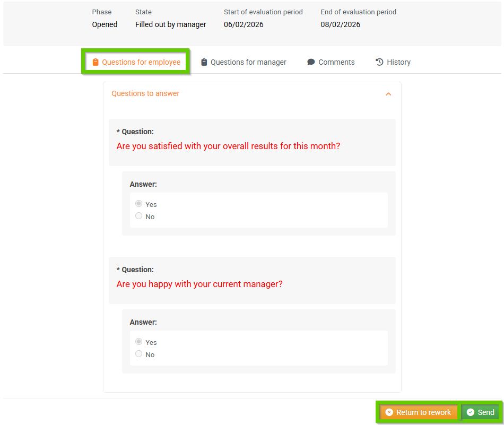Click the X icon on Return to rework
The width and height of the screenshot is (504, 425).
coord(389,412)
